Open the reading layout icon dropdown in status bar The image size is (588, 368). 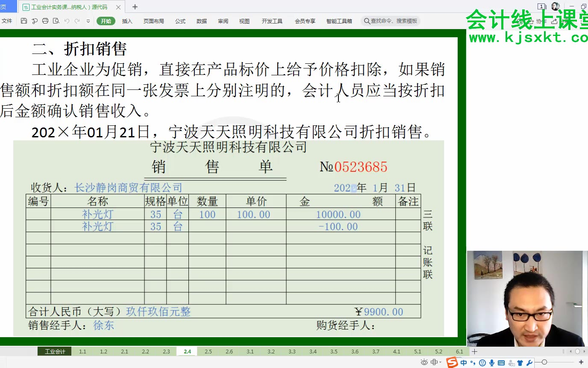pyautogui.click(x=436, y=362)
